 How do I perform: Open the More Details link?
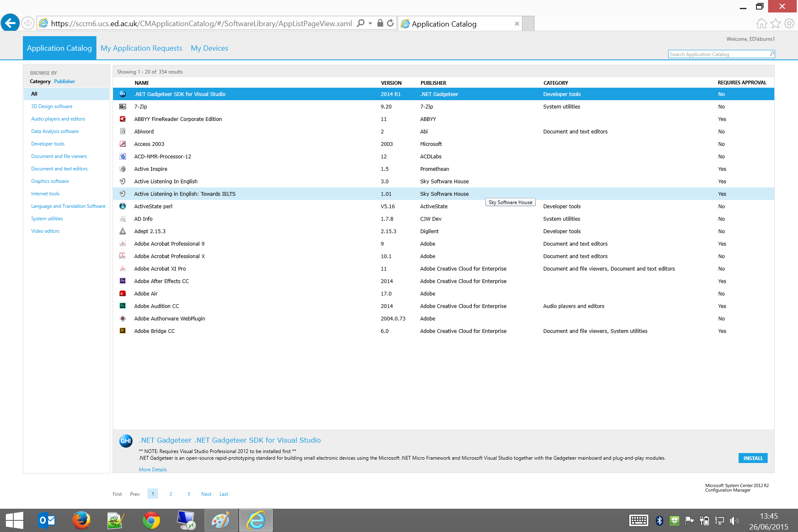click(x=153, y=470)
